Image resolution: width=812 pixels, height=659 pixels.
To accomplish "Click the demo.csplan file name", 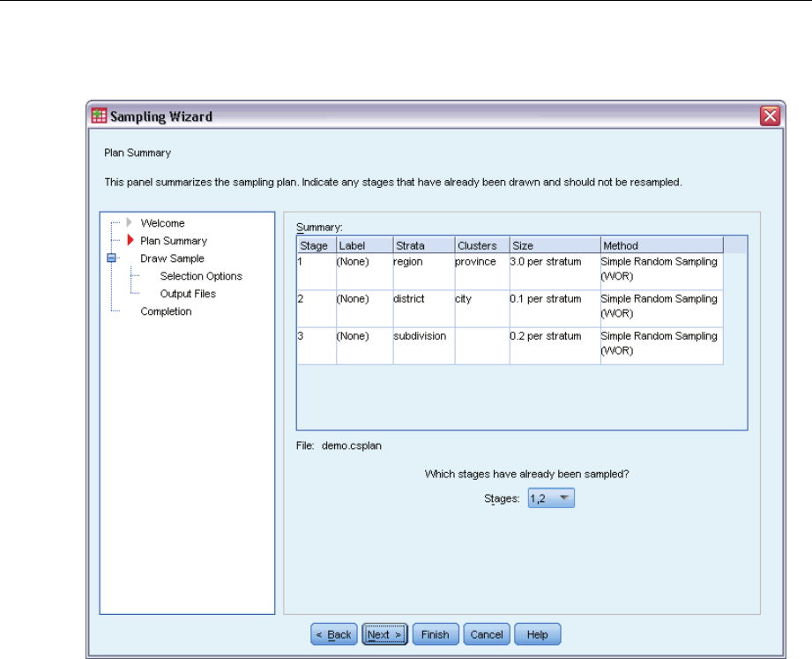I will click(x=352, y=446).
